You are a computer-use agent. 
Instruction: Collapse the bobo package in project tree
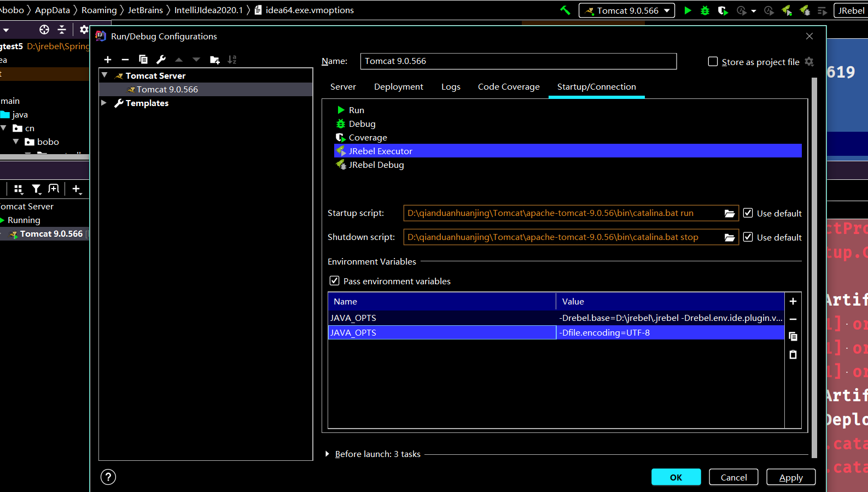pyautogui.click(x=16, y=142)
